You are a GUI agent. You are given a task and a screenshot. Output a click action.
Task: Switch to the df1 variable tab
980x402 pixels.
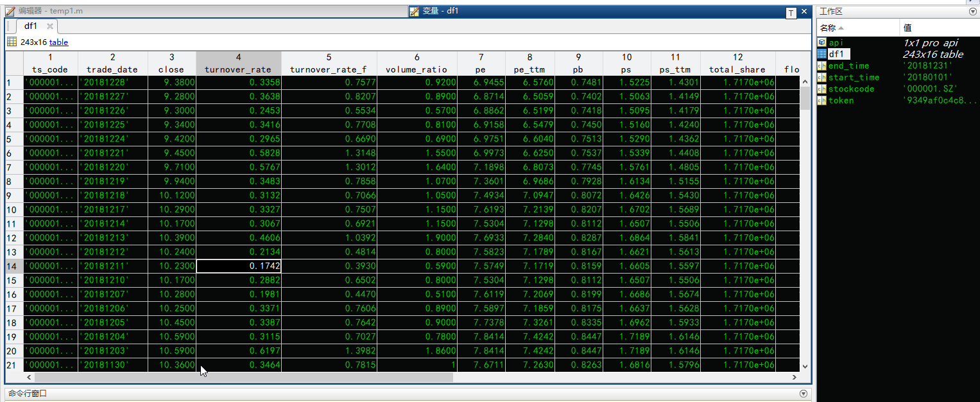(31, 26)
